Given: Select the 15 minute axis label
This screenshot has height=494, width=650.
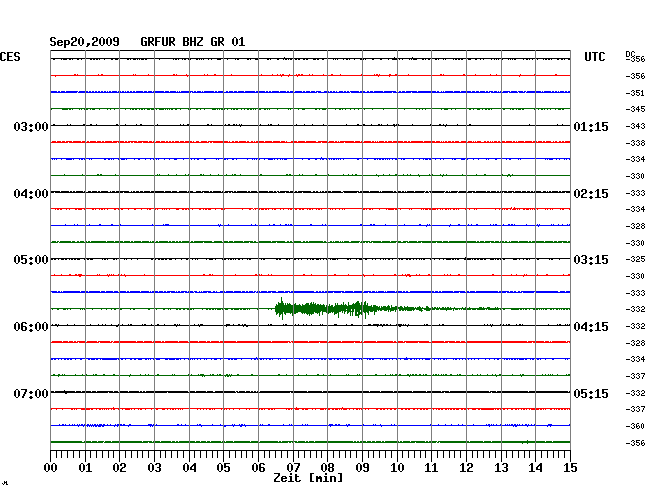Looking at the screenshot, I should click(570, 468).
